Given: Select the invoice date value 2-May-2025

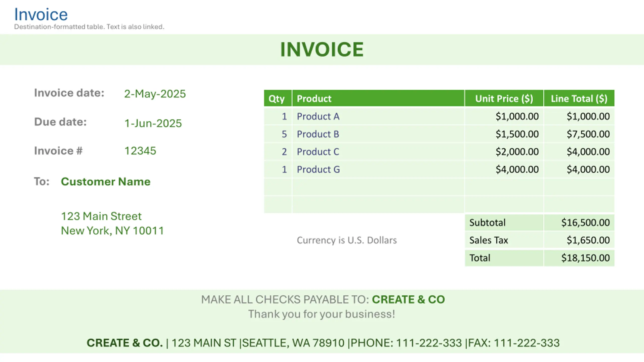Looking at the screenshot, I should 155,94.
